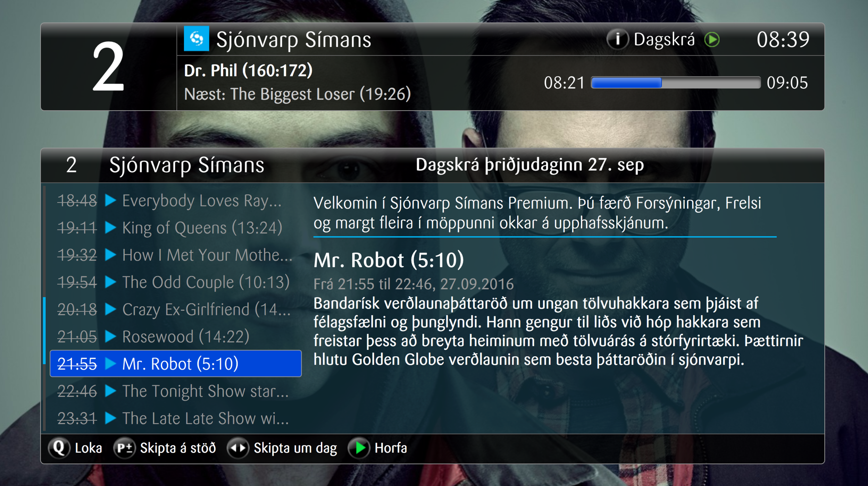Select Mr. Robot (5:10) in the schedule list
This screenshot has height=486, width=868.
click(176, 363)
